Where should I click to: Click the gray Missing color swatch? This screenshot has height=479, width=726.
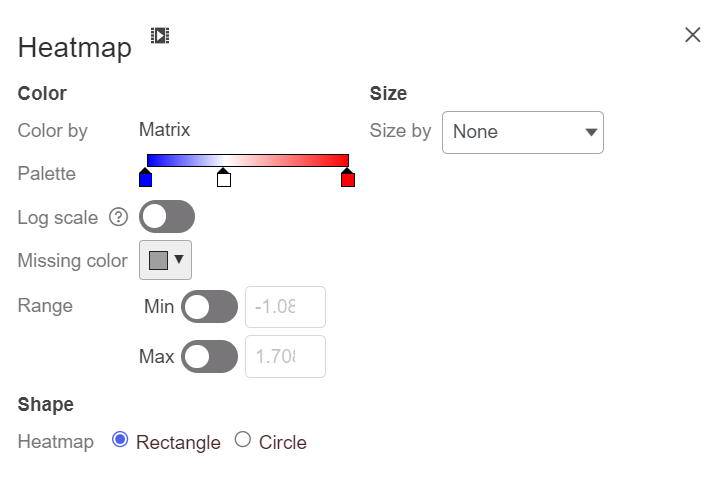(158, 260)
